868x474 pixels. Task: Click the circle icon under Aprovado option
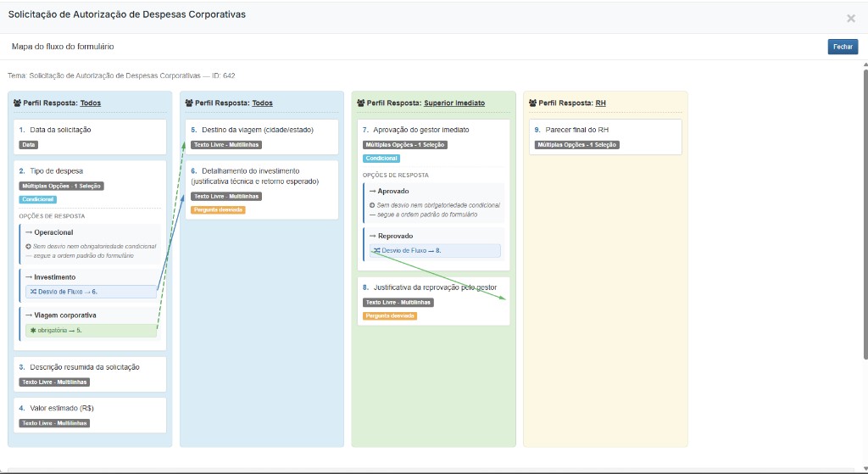(372, 205)
